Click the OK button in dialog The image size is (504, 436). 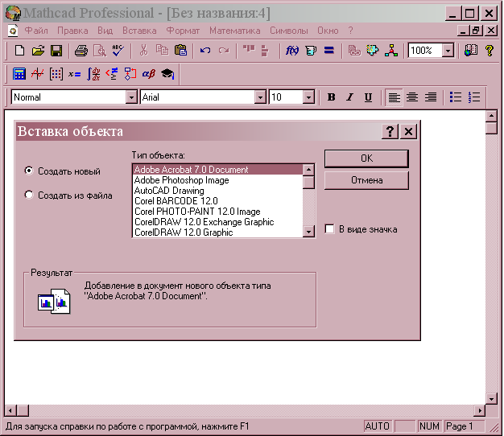(366, 158)
